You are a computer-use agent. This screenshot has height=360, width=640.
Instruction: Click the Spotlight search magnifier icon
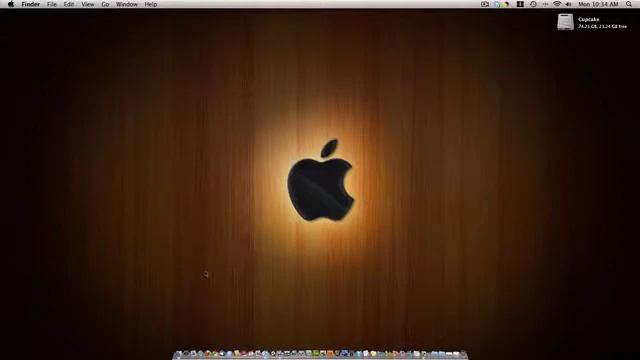(629, 4)
